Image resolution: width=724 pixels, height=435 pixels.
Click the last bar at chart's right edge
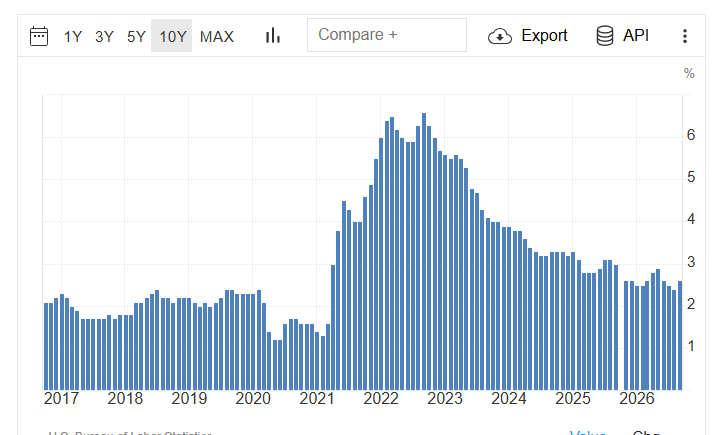[680, 336]
